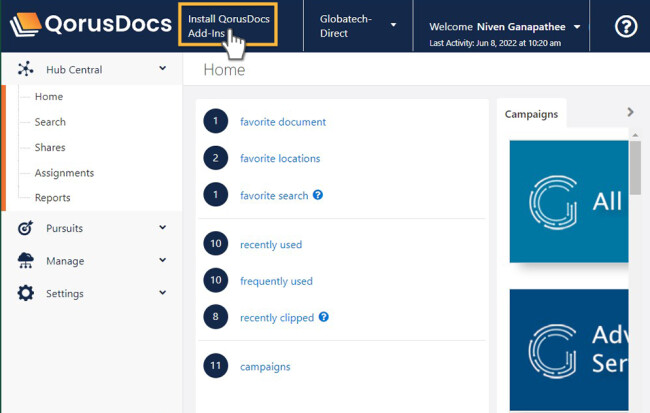Expand the Pursuits section chevron
The height and width of the screenshot is (413, 650).
(x=162, y=227)
